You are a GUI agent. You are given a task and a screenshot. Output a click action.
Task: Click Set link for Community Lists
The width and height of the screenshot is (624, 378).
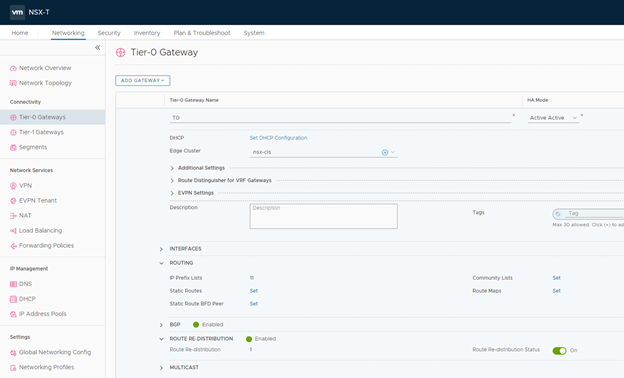(556, 278)
